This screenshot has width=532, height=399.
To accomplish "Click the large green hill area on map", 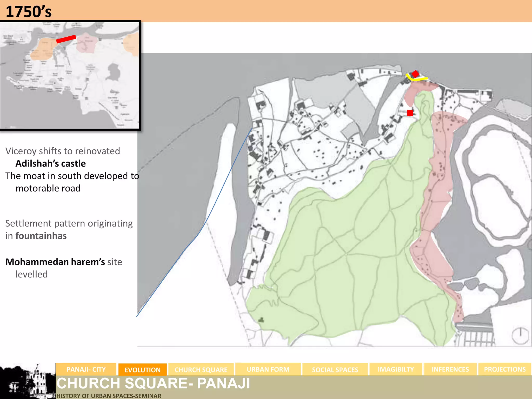I will click(364, 260).
